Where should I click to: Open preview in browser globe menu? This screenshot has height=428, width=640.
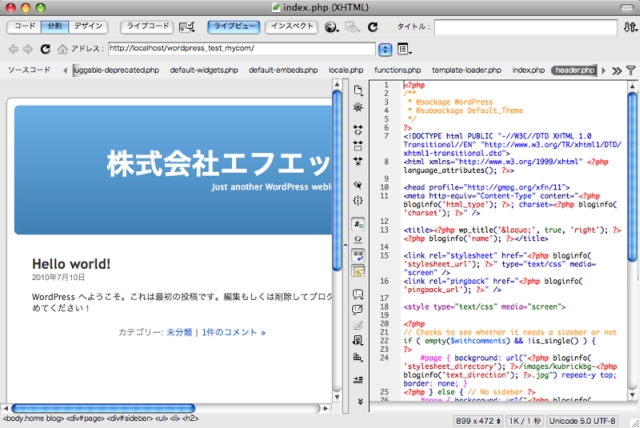(x=331, y=27)
